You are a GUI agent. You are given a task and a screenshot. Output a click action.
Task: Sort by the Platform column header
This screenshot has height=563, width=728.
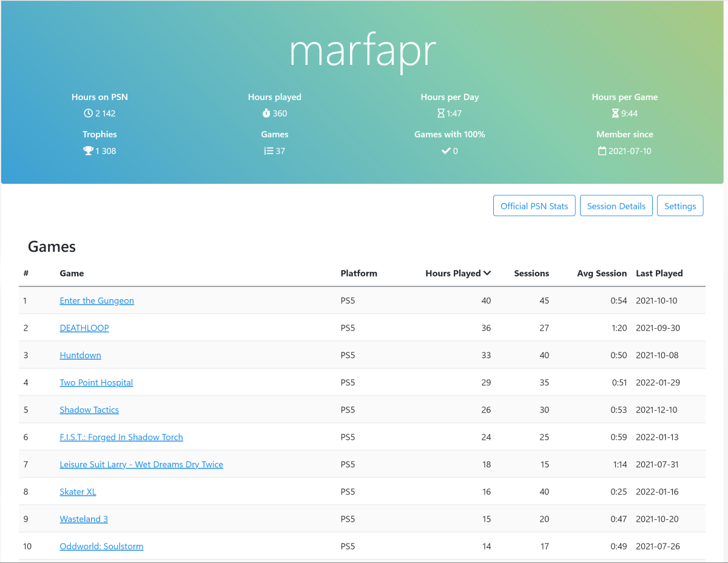359,274
